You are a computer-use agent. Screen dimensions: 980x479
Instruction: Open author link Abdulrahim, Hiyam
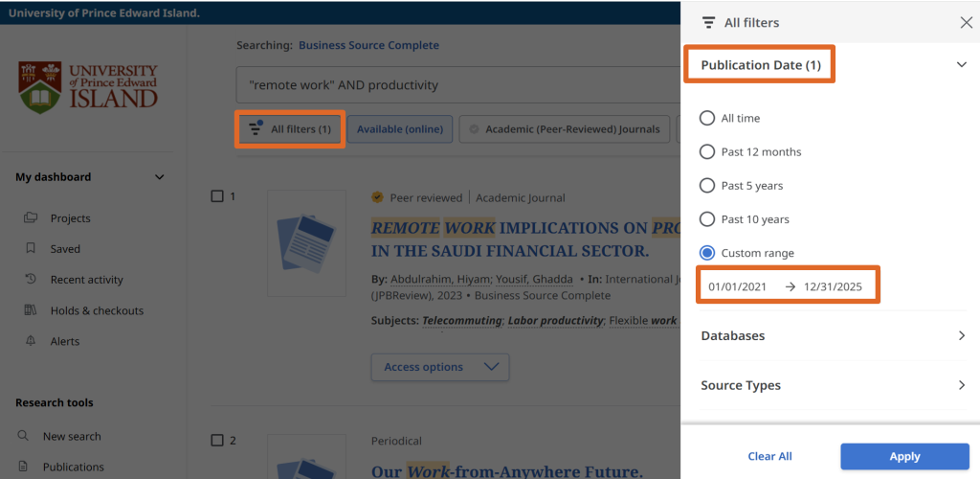point(440,279)
